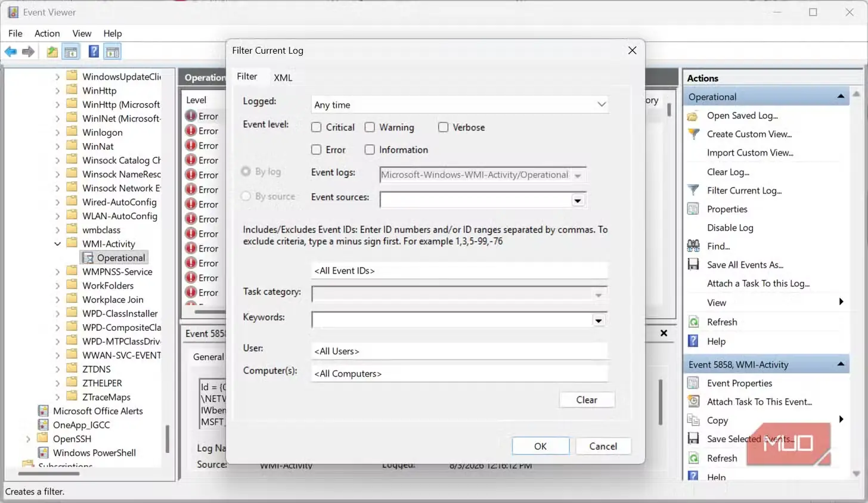Open the Event sources dropdown

click(578, 200)
